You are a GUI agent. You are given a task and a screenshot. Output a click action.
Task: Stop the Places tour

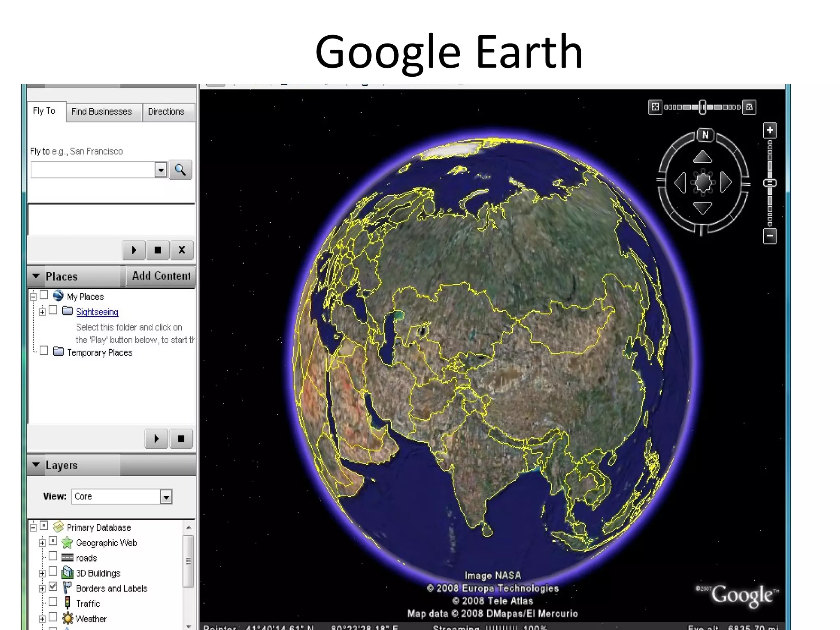(x=181, y=438)
